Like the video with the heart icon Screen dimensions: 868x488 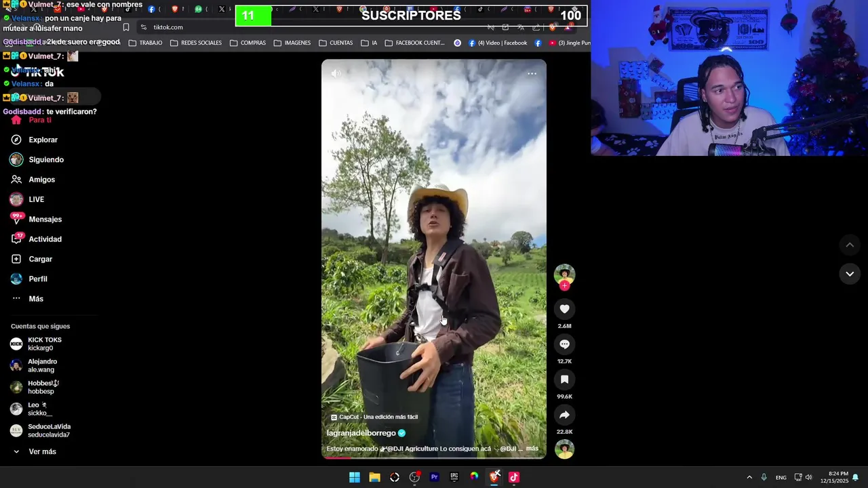tap(564, 309)
